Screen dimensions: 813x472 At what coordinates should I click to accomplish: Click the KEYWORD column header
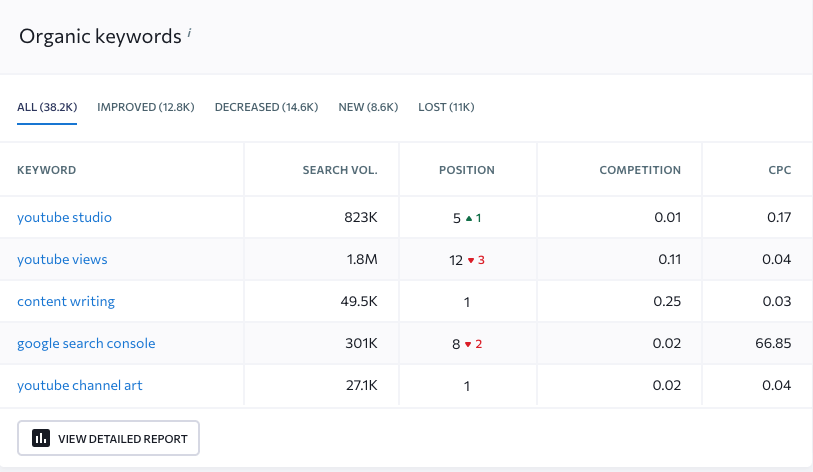47,170
